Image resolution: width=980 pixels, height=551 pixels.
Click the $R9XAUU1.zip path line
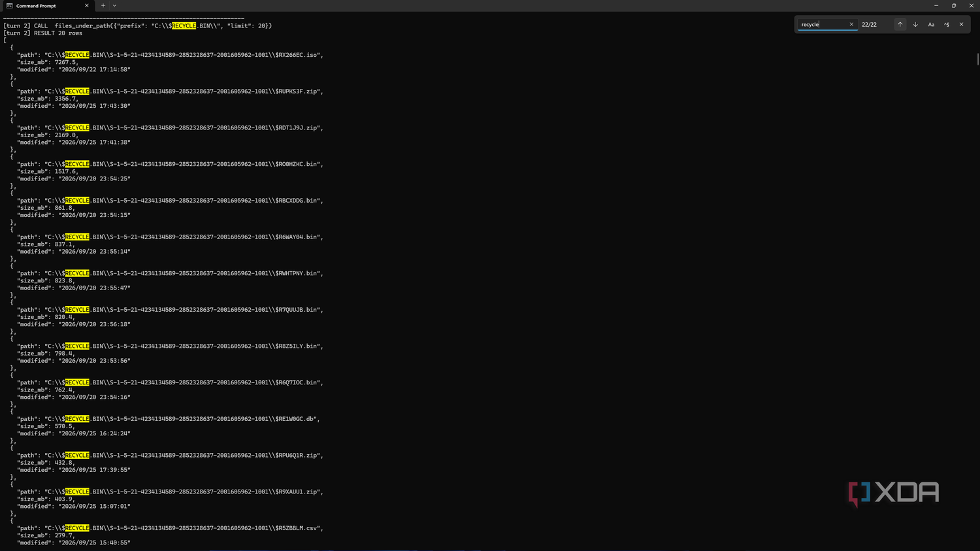(x=170, y=492)
